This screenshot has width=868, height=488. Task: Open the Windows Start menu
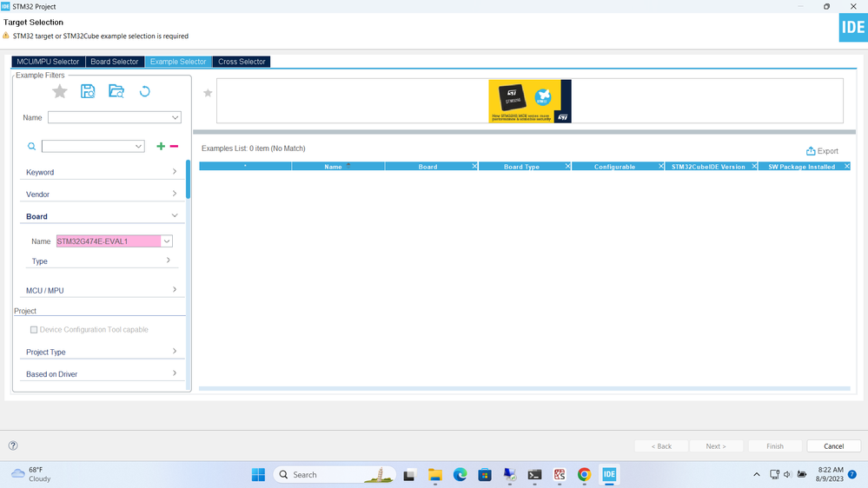coord(258,475)
